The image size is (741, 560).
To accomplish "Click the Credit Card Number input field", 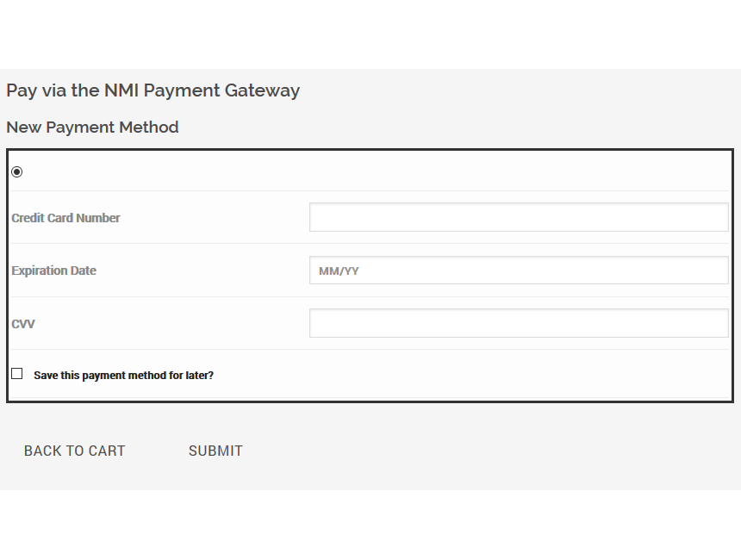I will click(x=519, y=217).
